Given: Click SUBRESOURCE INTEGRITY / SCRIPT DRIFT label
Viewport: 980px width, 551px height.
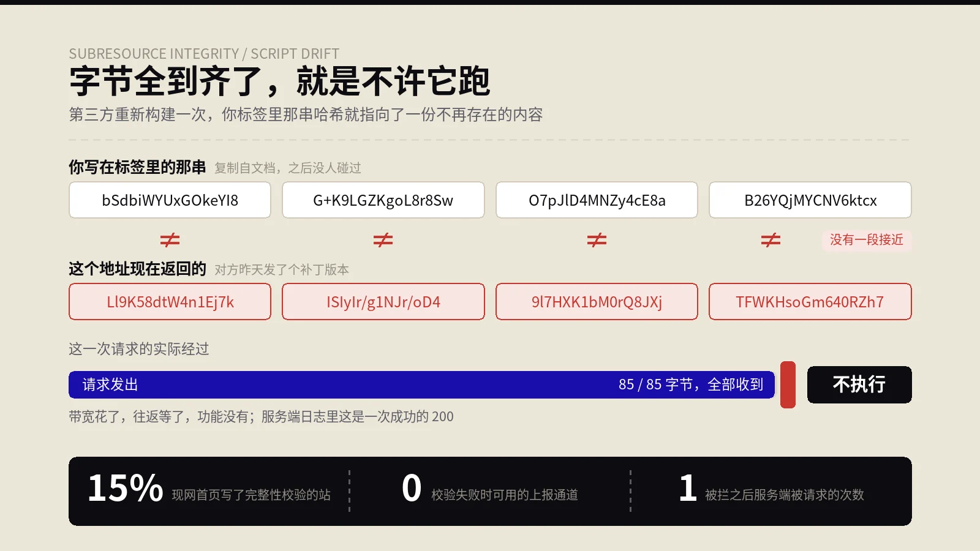Looking at the screenshot, I should pyautogui.click(x=204, y=54).
